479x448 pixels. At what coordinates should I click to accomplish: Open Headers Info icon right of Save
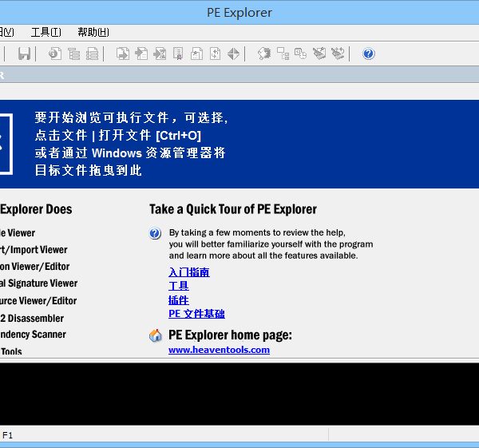click(54, 54)
